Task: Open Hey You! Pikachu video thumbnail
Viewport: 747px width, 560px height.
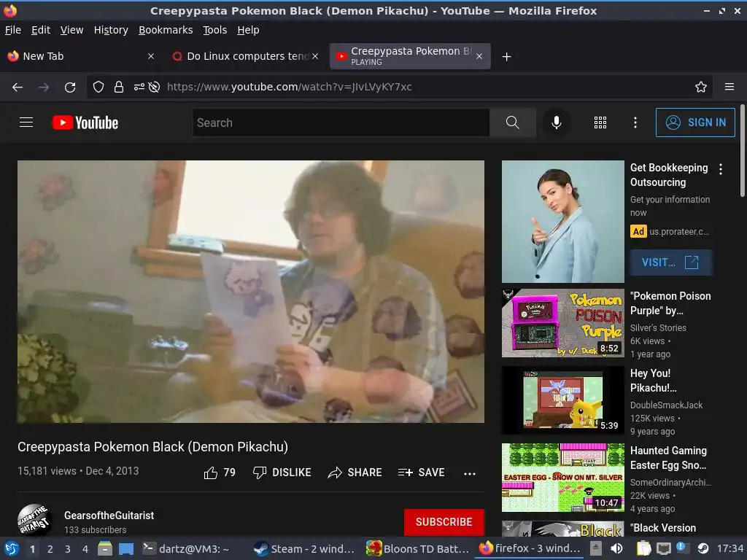Action: coord(562,400)
